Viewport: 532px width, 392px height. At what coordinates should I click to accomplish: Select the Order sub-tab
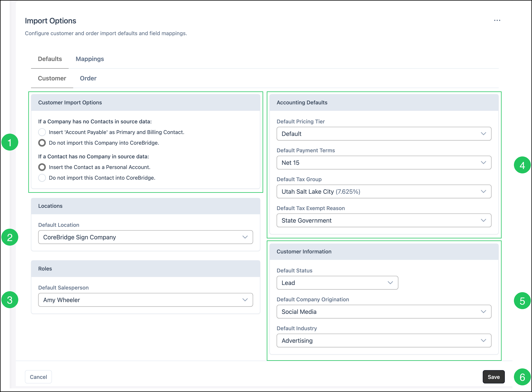[x=88, y=78]
